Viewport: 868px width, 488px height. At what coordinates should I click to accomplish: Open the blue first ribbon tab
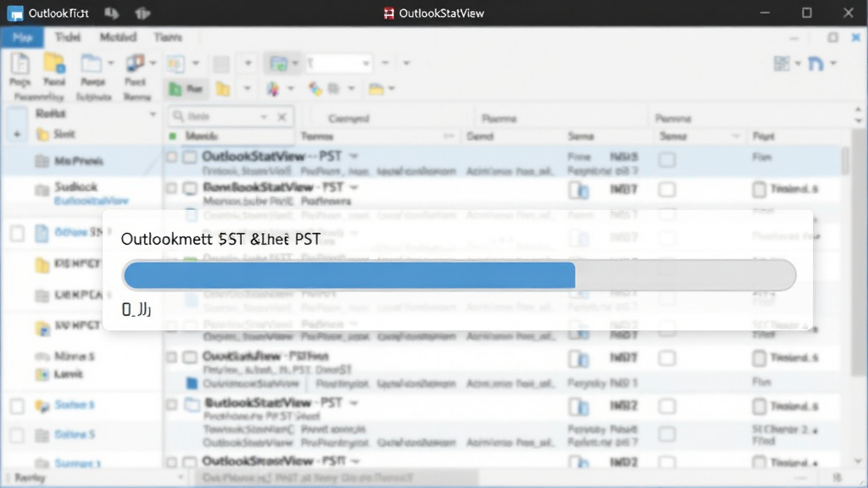point(22,37)
